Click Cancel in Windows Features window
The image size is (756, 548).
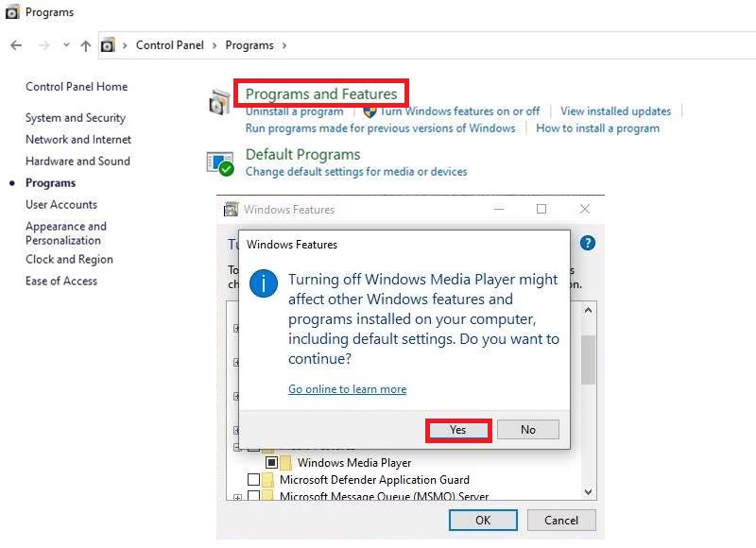pyautogui.click(x=561, y=521)
